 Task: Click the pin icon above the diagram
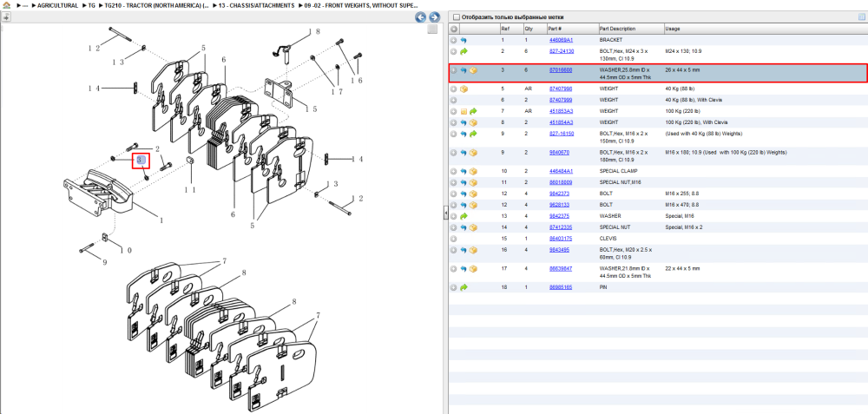pos(6,17)
